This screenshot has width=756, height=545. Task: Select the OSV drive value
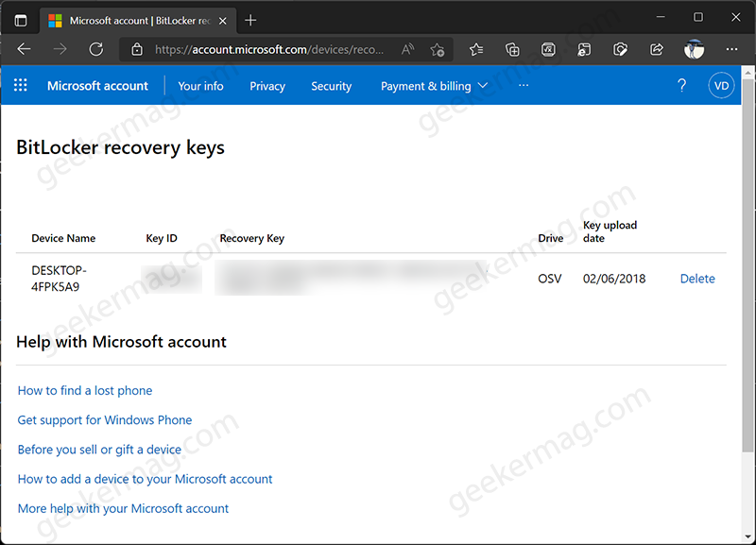coord(550,279)
